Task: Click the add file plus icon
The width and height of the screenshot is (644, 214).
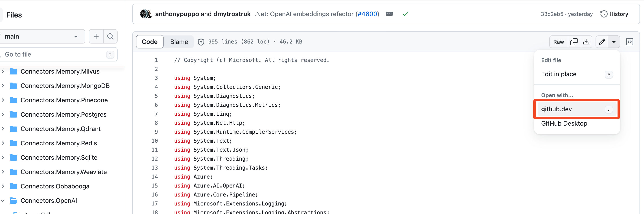Action: click(x=96, y=37)
